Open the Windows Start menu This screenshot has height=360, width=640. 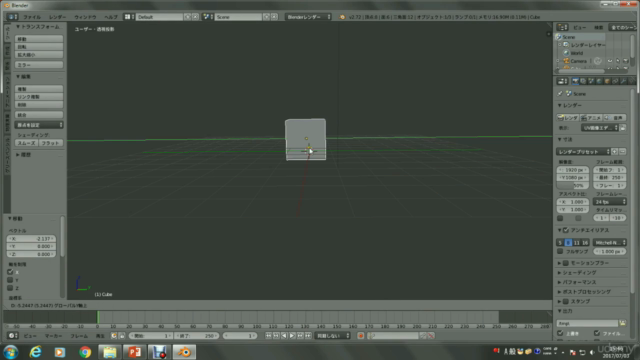click(11, 352)
